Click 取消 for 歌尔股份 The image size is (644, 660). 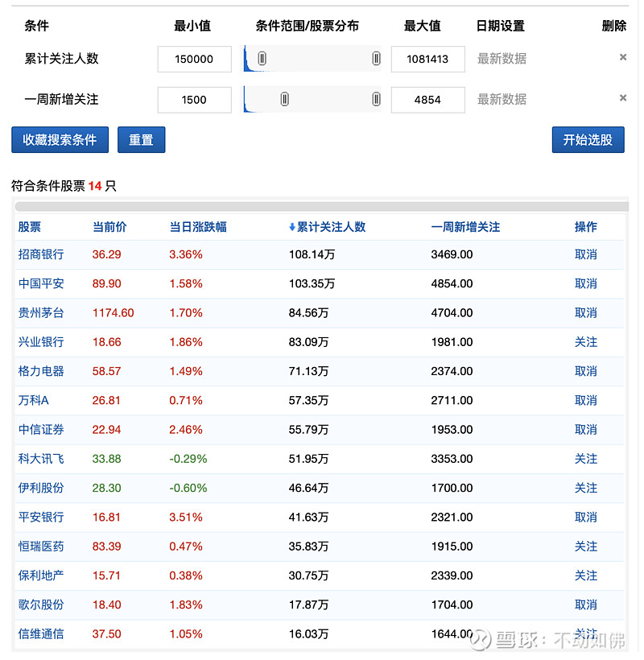coord(586,604)
